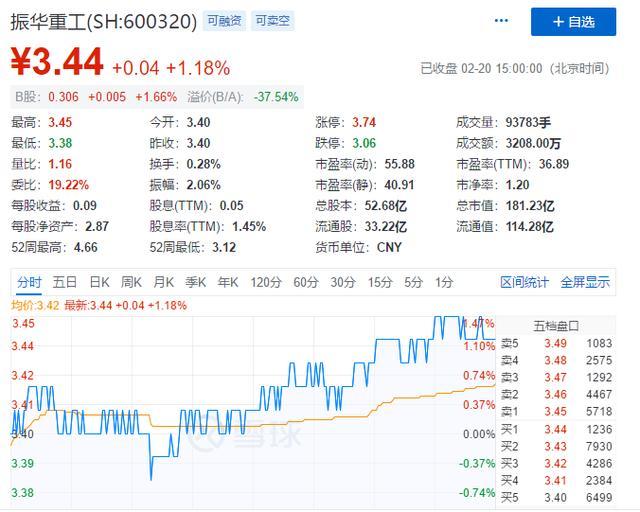The image size is (640, 512).
Task: Open the 区间统计 link
Action: (524, 282)
